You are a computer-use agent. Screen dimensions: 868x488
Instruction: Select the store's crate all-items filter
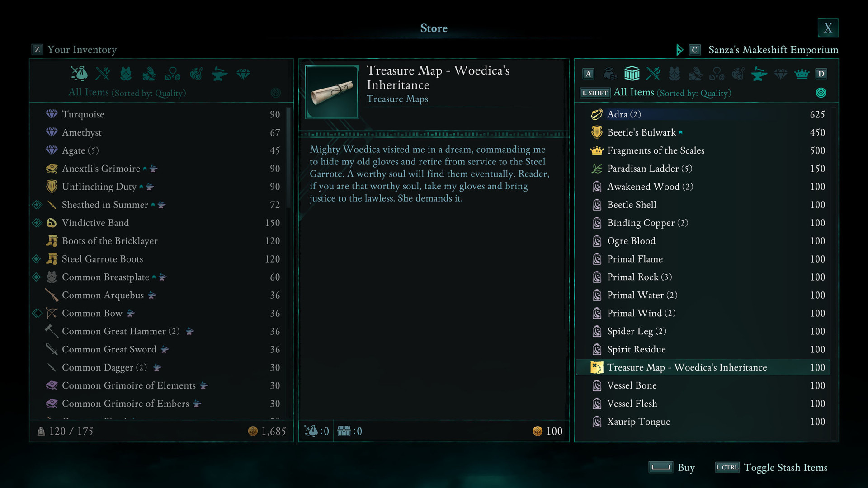pos(632,73)
